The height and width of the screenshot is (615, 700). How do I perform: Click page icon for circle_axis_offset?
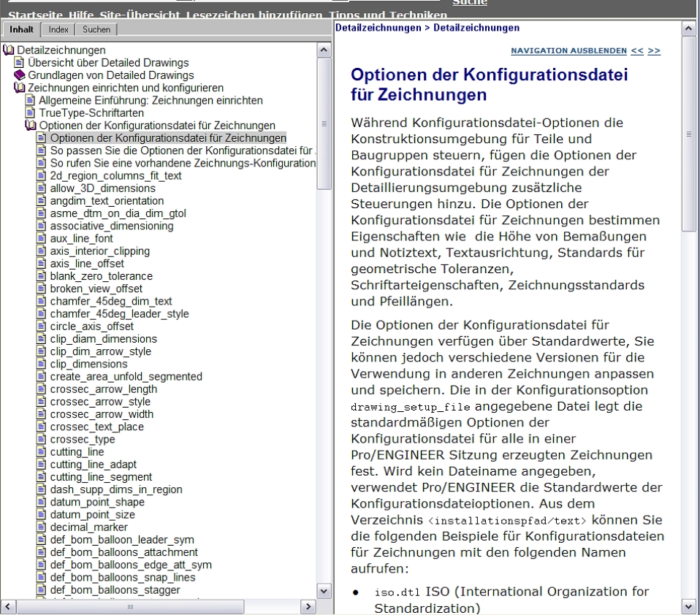click(x=41, y=326)
